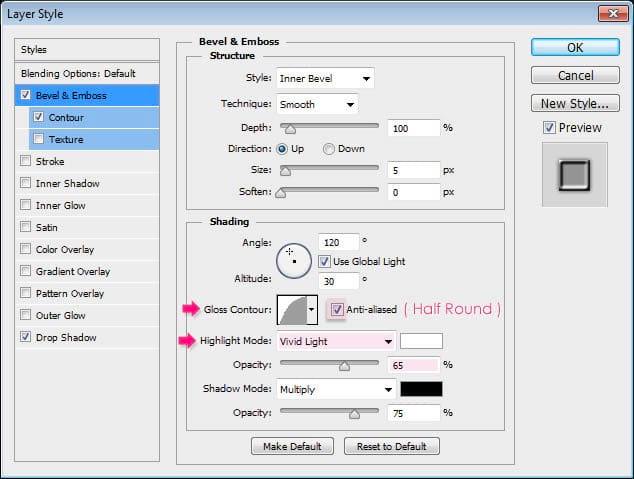This screenshot has width=634, height=479.
Task: Click the New Style... button
Action: (x=575, y=103)
